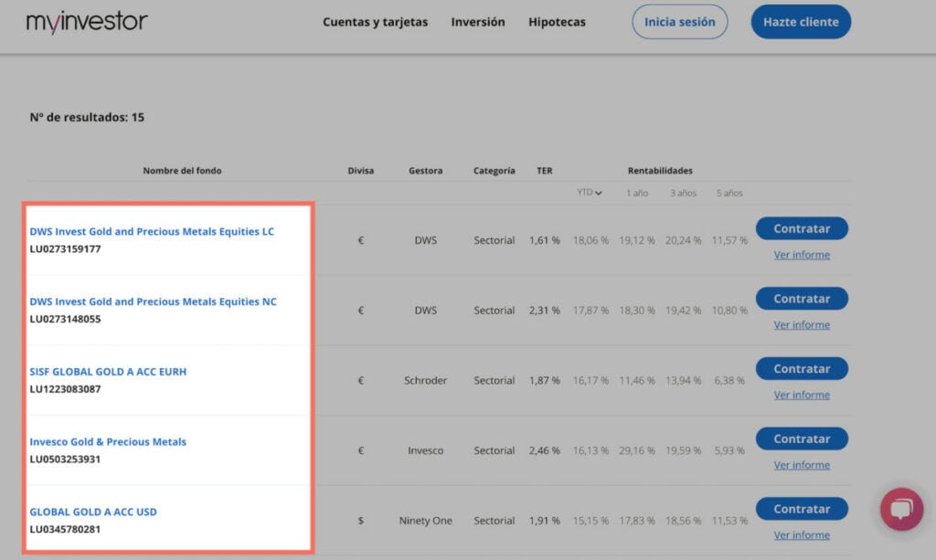The height and width of the screenshot is (560, 936).
Task: Open the Hipotecas menu
Action: [x=557, y=22]
